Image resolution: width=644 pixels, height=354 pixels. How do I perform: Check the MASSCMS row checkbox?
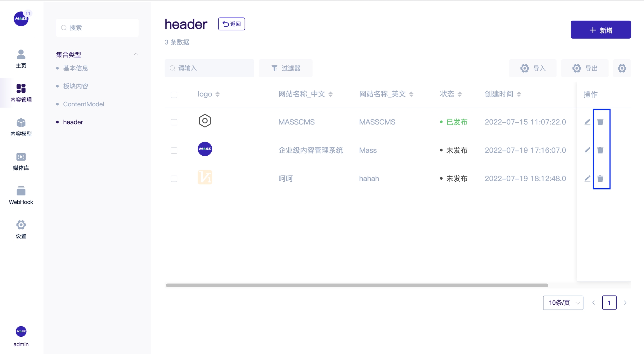[x=174, y=122]
